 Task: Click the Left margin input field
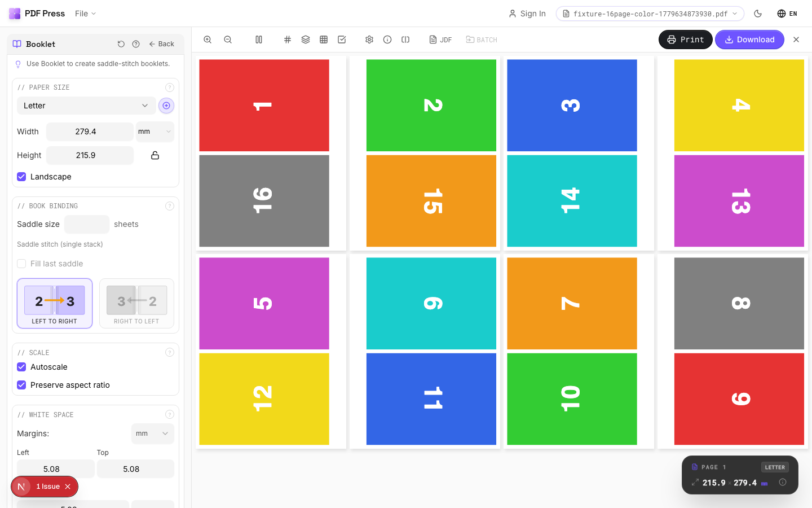(55, 468)
